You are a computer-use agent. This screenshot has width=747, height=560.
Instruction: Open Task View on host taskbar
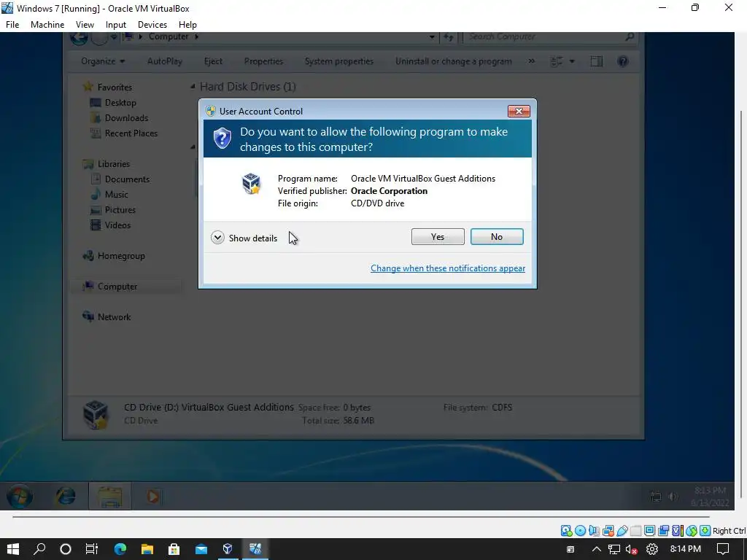(x=91, y=549)
